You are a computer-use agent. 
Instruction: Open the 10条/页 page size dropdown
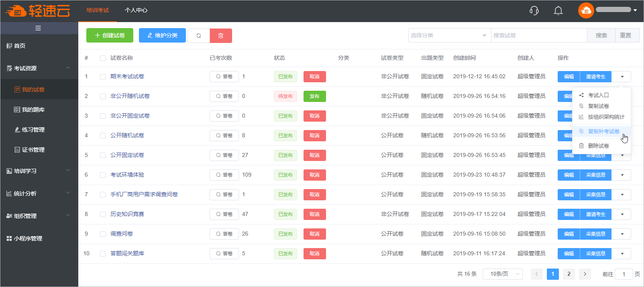point(502,274)
